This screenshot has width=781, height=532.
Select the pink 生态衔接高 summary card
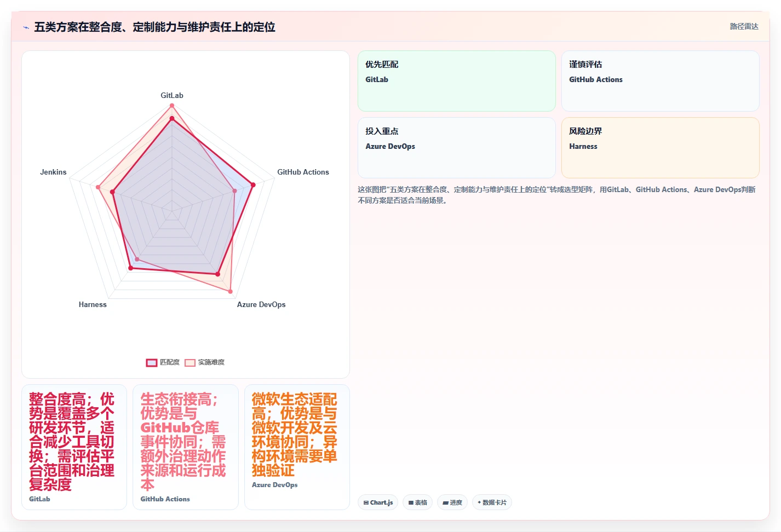click(186, 447)
